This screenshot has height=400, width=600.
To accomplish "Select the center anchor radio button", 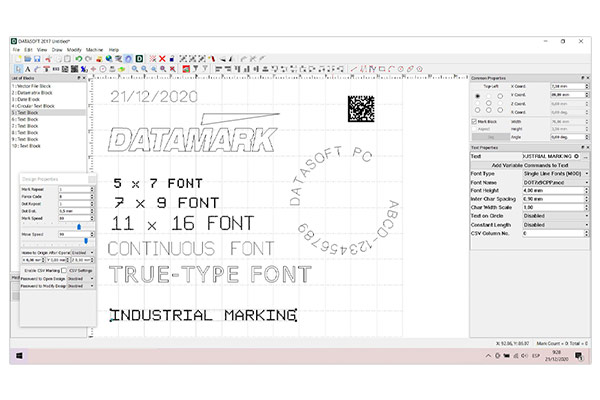I will point(489,103).
